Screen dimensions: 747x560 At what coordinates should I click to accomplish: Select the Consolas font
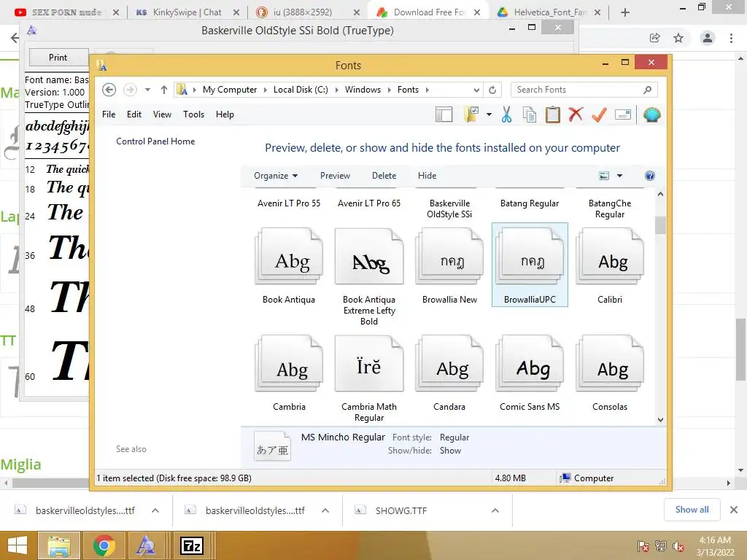coord(610,373)
